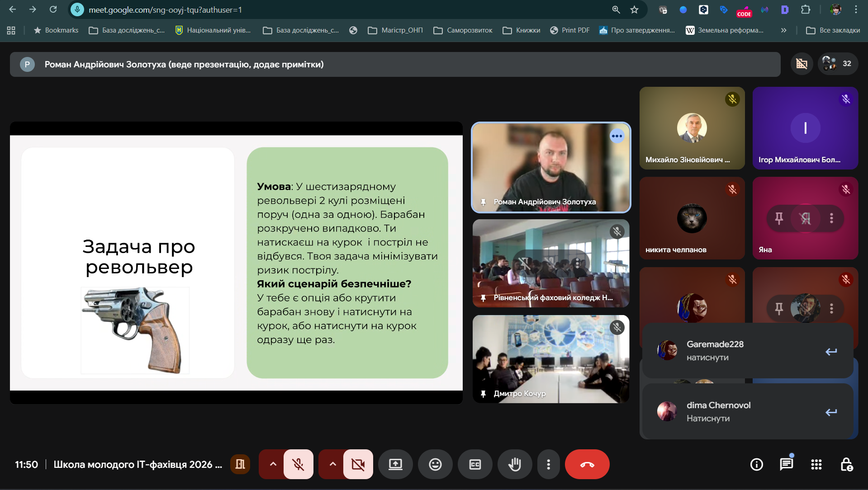Reply to Garemade228's chat message

pos(831,351)
